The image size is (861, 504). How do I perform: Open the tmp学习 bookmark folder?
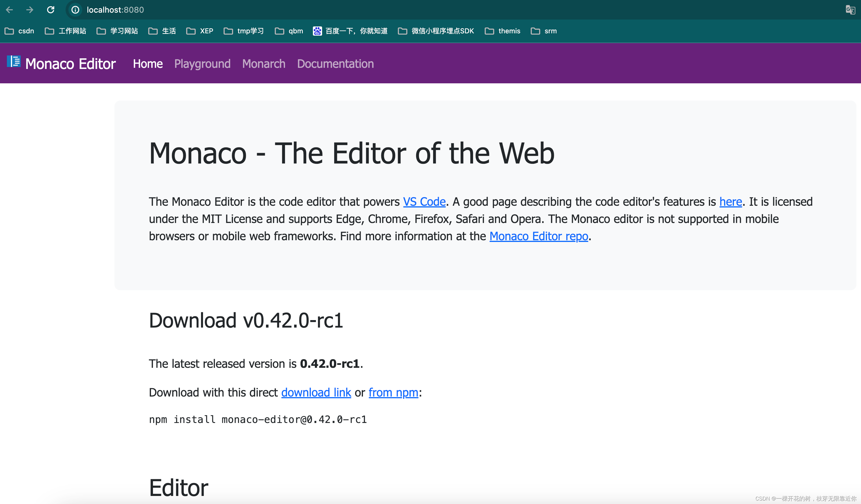(x=244, y=31)
